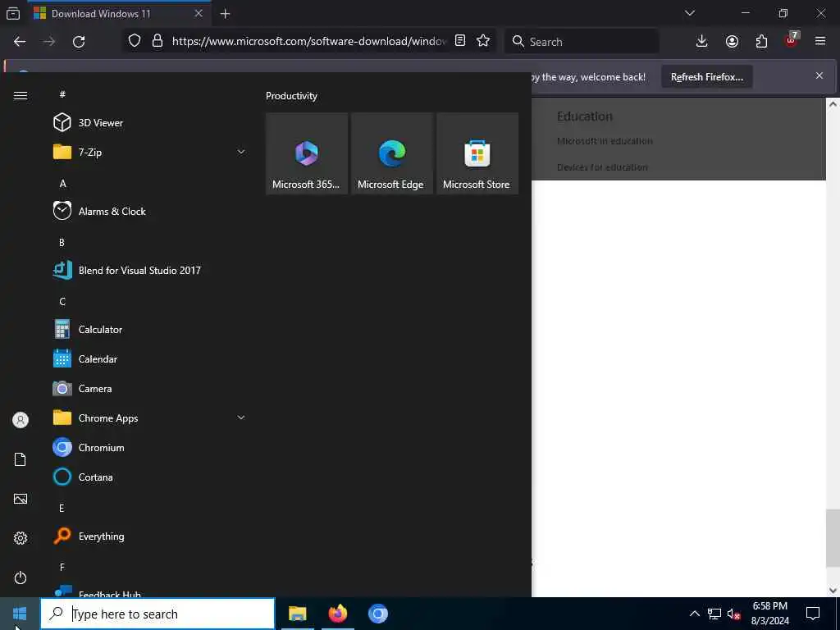840x630 pixels.
Task: Open Calendar app
Action: (x=149, y=359)
